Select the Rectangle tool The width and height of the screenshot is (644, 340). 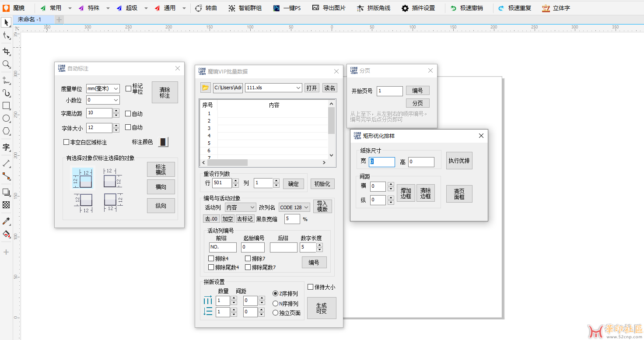pos(6,105)
